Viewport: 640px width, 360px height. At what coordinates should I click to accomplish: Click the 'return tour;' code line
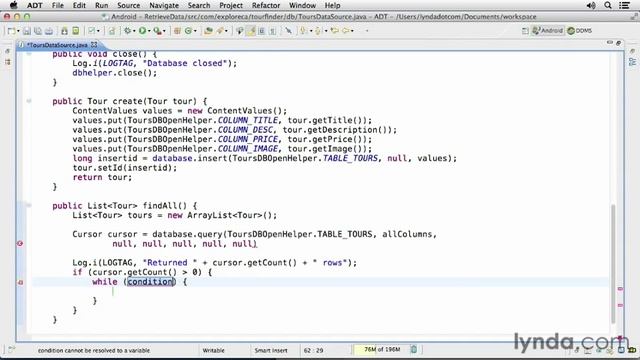102,177
